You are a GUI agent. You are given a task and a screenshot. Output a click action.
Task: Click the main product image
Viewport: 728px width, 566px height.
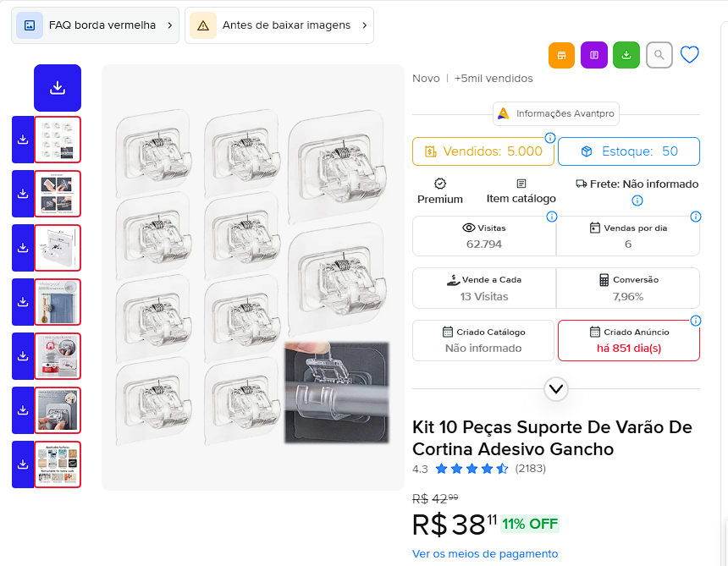253,277
